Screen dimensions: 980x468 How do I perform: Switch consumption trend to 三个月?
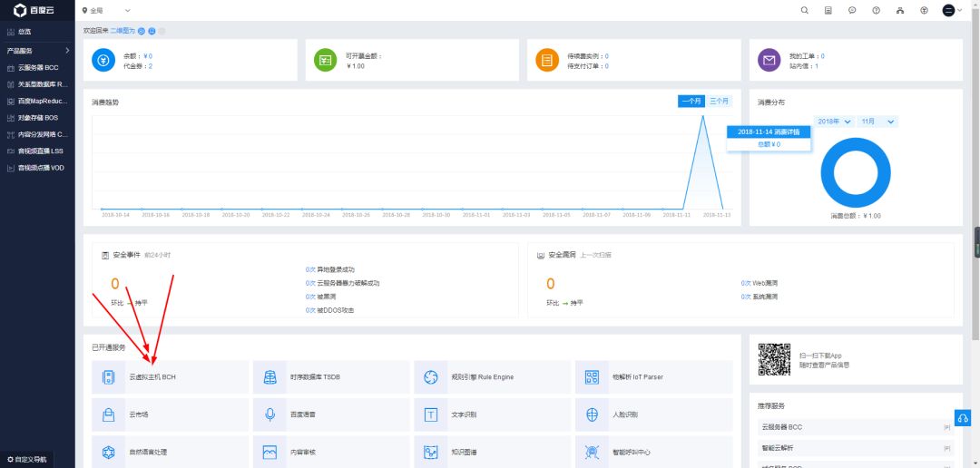719,102
